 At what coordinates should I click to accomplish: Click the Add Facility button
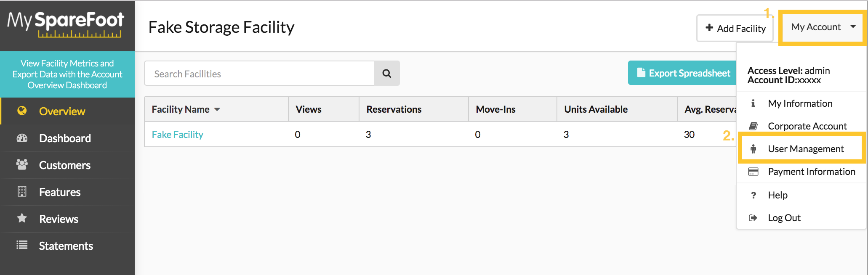[735, 28]
